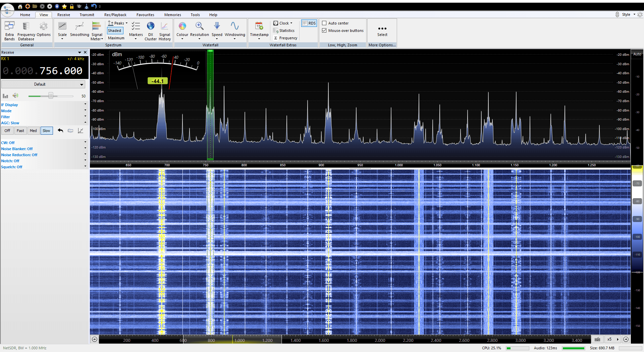644x352 pixels.
Task: Click the Windowing icon
Action: pos(234,30)
